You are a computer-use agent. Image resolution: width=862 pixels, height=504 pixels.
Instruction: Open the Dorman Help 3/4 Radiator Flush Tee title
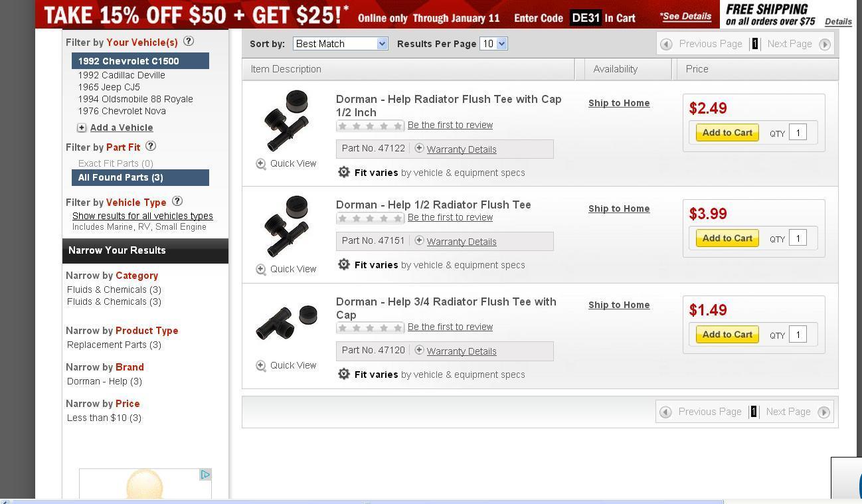pos(446,308)
